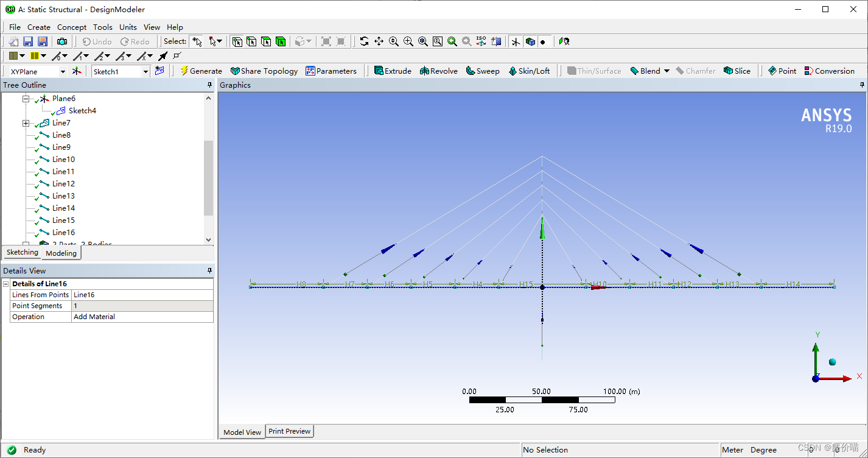Collapse the Details of Line16 section
This screenshot has height=458, width=868.
[x=6, y=284]
